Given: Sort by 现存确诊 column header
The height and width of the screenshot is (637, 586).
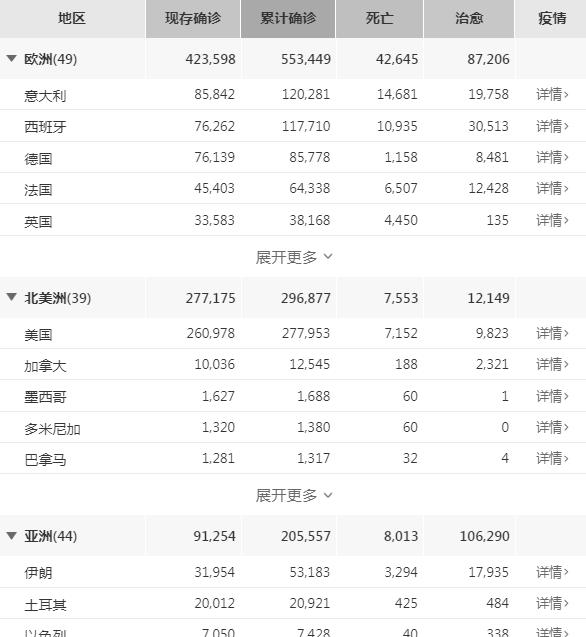Looking at the screenshot, I should [193, 19].
